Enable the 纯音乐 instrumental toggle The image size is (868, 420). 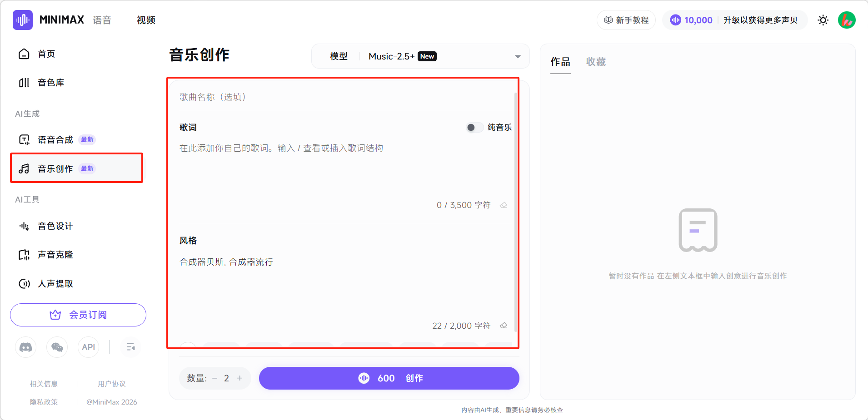(x=474, y=128)
